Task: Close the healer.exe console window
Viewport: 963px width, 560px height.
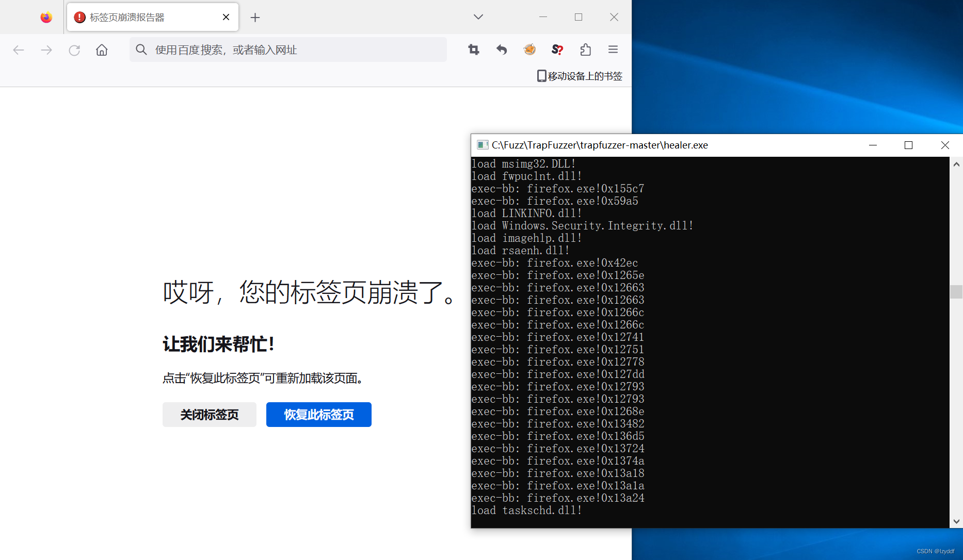Action: coord(945,145)
